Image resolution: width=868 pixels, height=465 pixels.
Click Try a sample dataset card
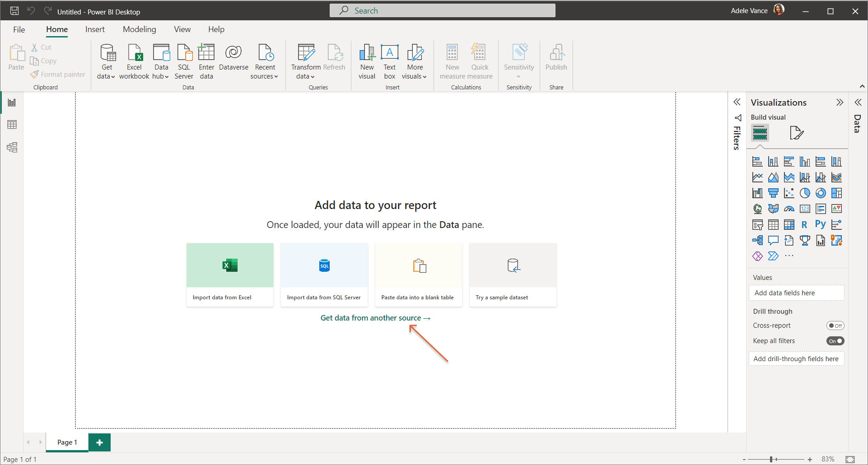pos(513,275)
